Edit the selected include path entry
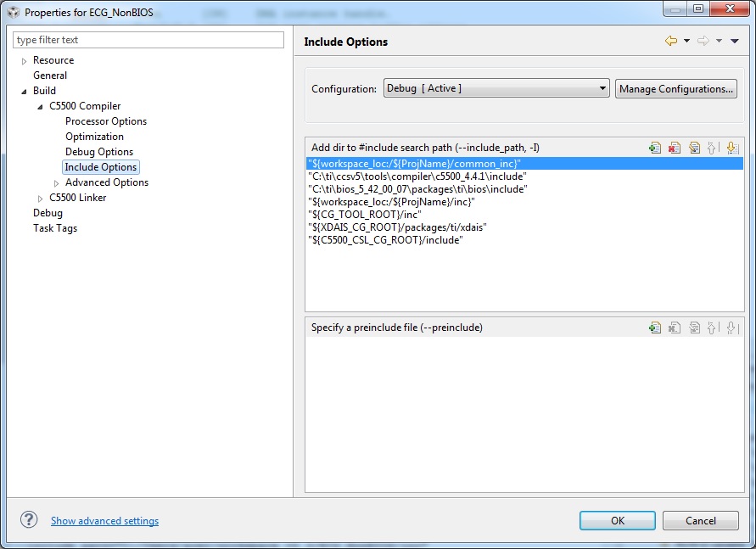This screenshot has height=549, width=756. coord(694,148)
